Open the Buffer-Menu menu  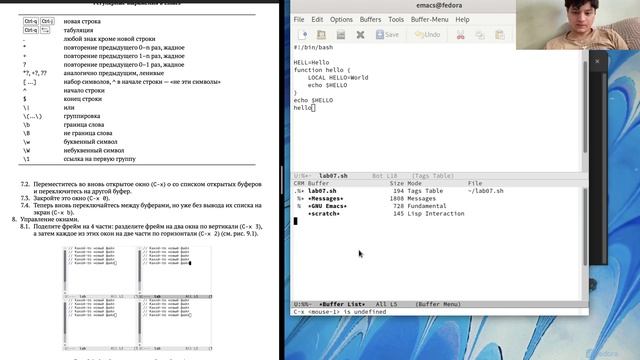tap(429, 20)
